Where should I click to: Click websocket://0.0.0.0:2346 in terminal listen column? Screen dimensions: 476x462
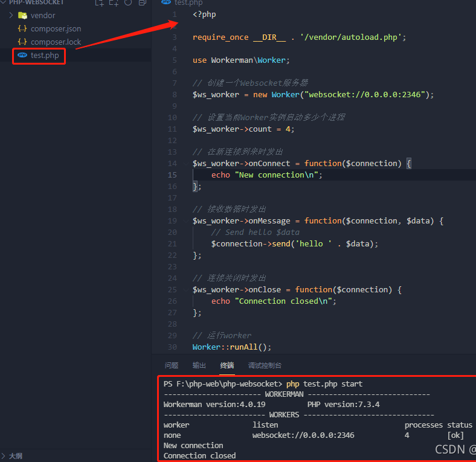pyautogui.click(x=303, y=435)
